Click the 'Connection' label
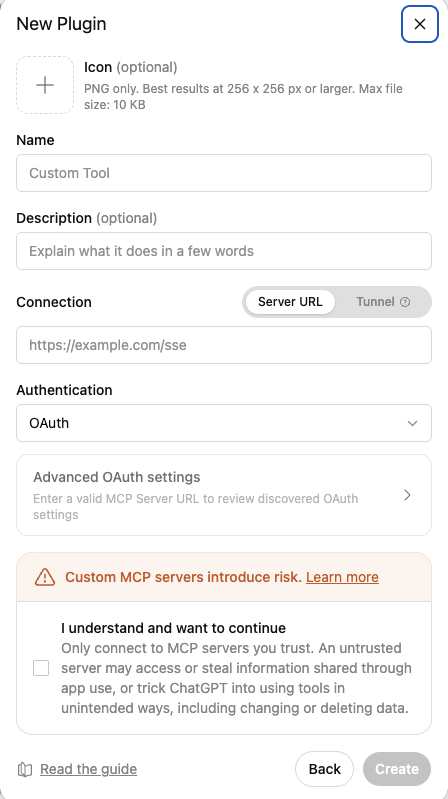Image resolution: width=448 pixels, height=799 pixels. click(x=54, y=302)
